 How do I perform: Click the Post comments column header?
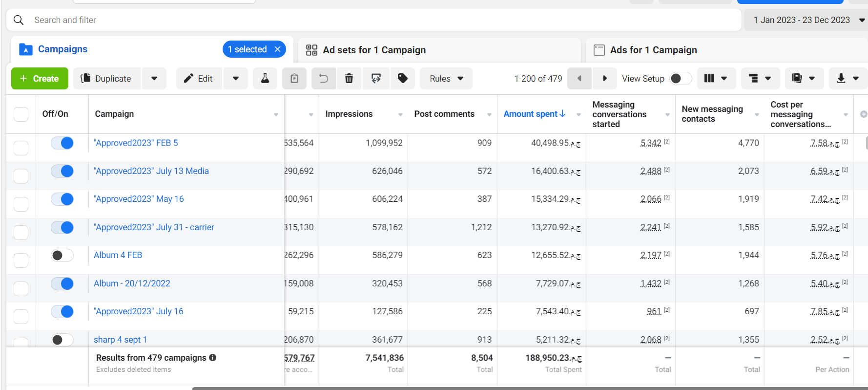click(x=444, y=114)
